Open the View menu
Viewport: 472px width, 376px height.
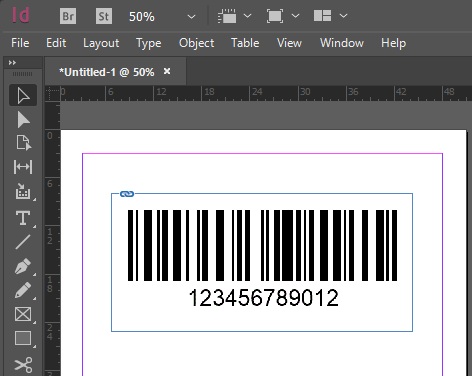[289, 43]
